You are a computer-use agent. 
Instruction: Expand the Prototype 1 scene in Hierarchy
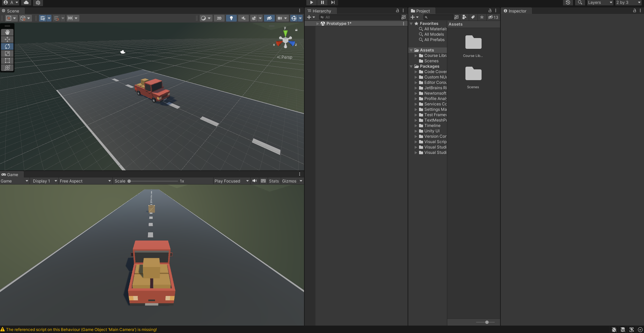point(317,24)
